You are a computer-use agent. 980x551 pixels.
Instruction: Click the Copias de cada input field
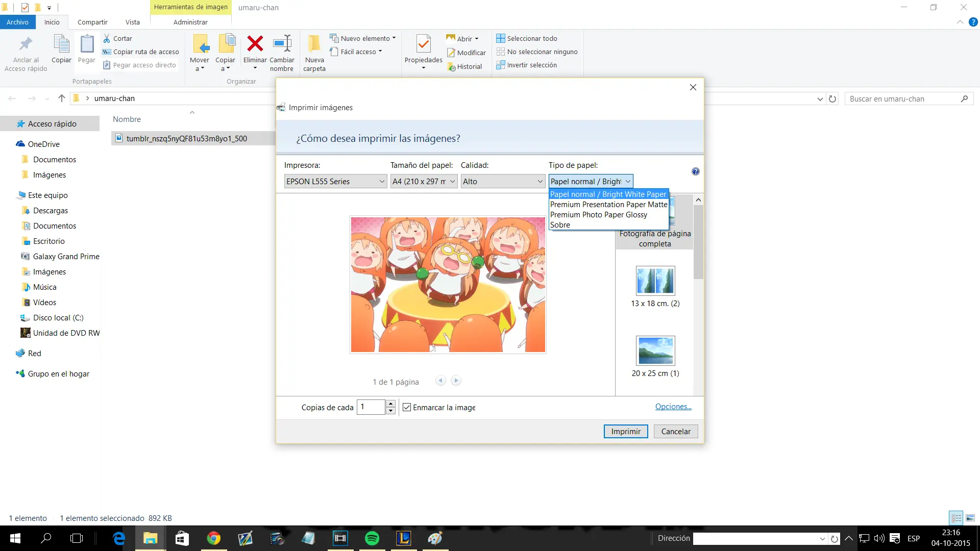371,407
